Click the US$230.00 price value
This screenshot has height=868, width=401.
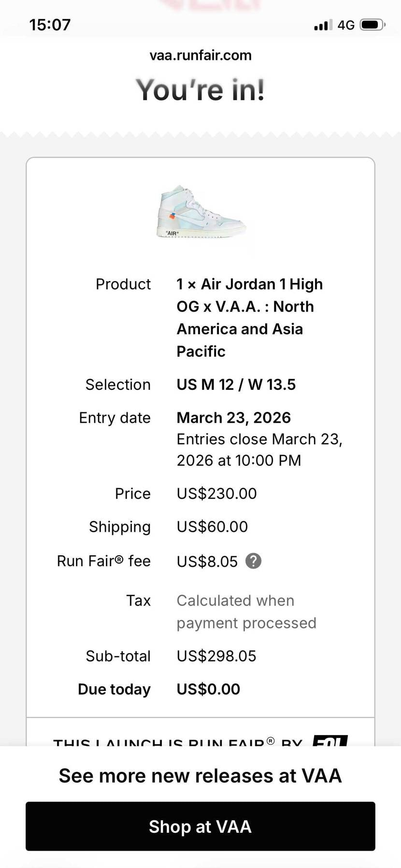coord(216,493)
